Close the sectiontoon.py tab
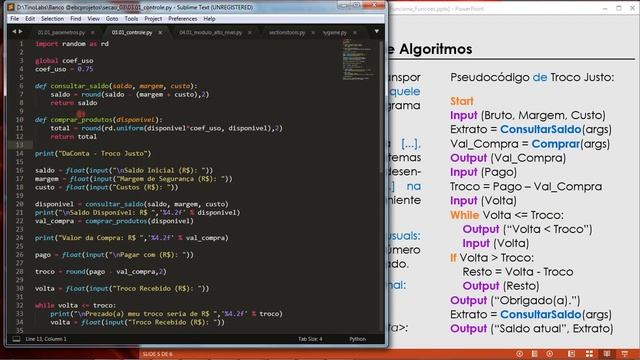This screenshot has width=640, height=360. click(313, 32)
